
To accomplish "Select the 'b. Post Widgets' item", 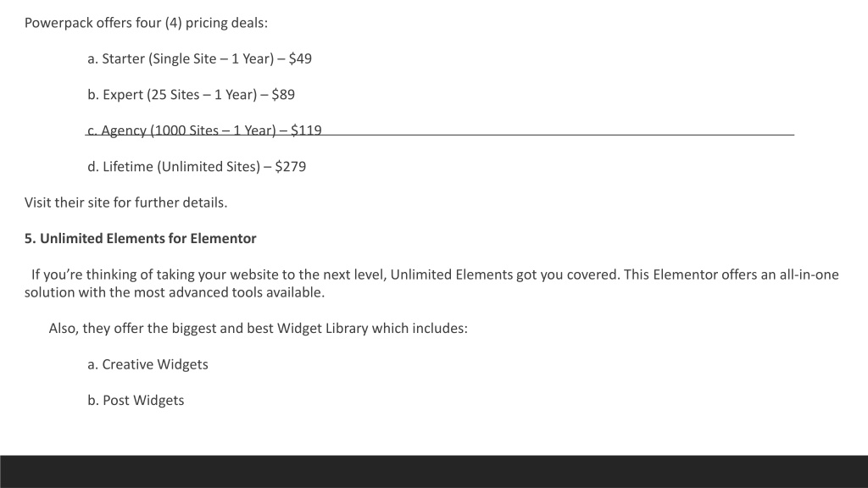I will pos(136,401).
